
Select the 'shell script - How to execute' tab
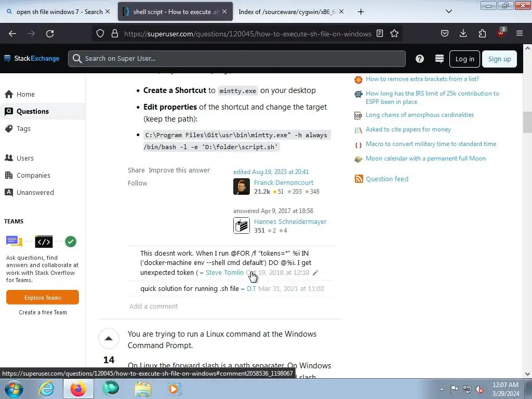point(176,11)
